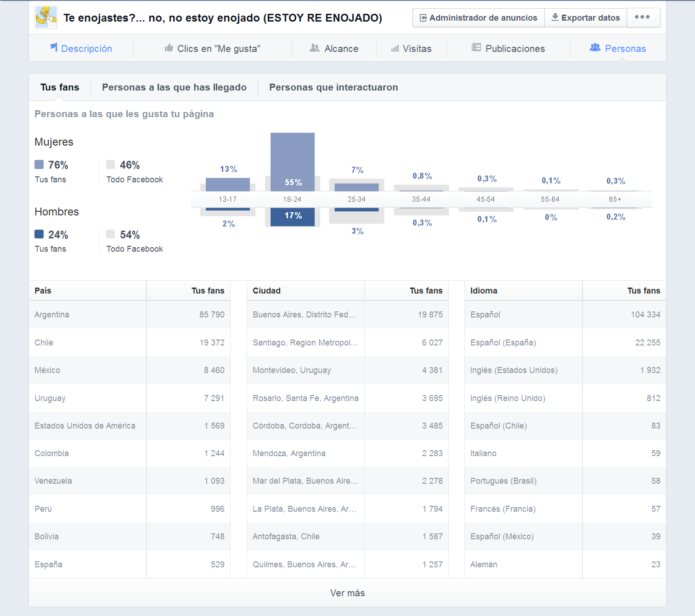The width and height of the screenshot is (695, 616).
Task: Open the Visitas tab
Action: point(412,48)
